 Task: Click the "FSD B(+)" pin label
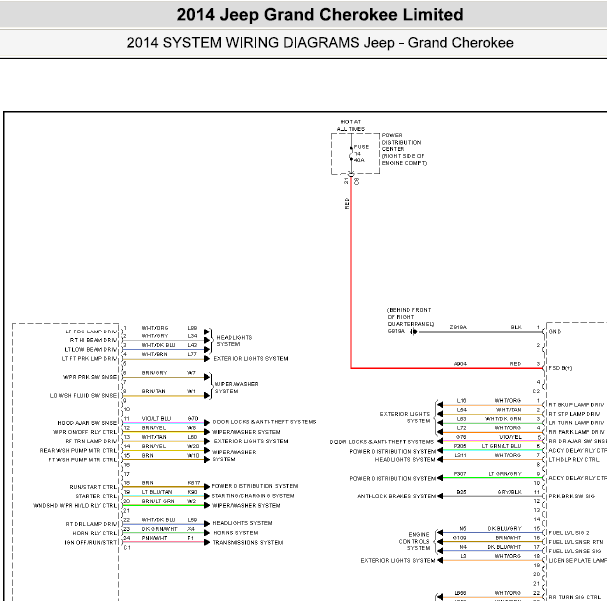click(x=560, y=368)
